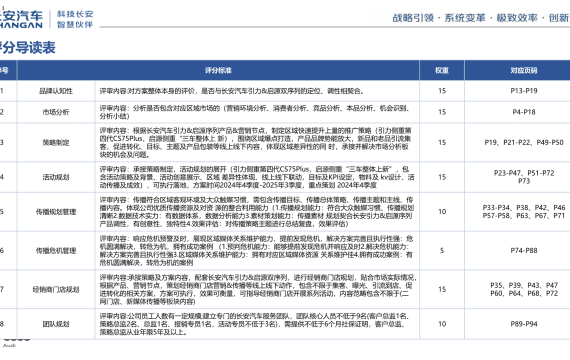Click the 市场分析 row label

point(56,112)
